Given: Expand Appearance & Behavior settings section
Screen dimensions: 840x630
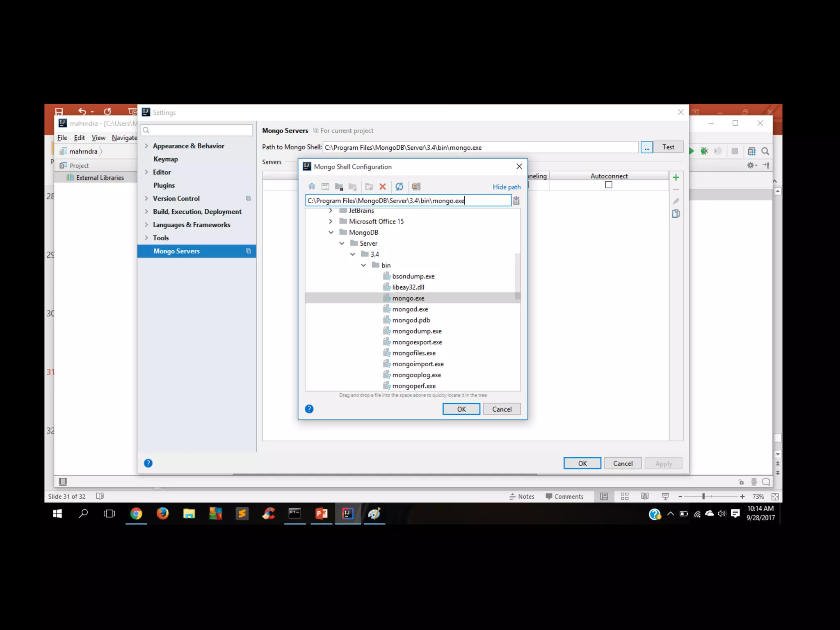Looking at the screenshot, I should click(x=146, y=146).
